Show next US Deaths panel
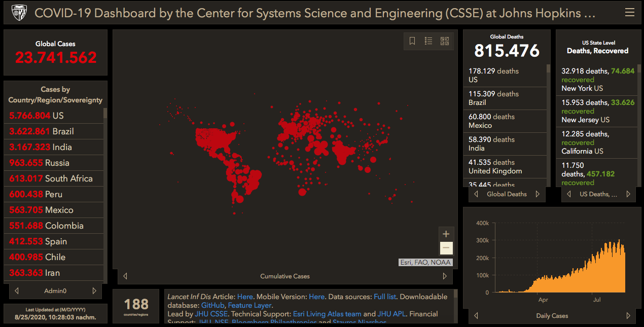The height and width of the screenshot is (327, 644). coord(628,194)
